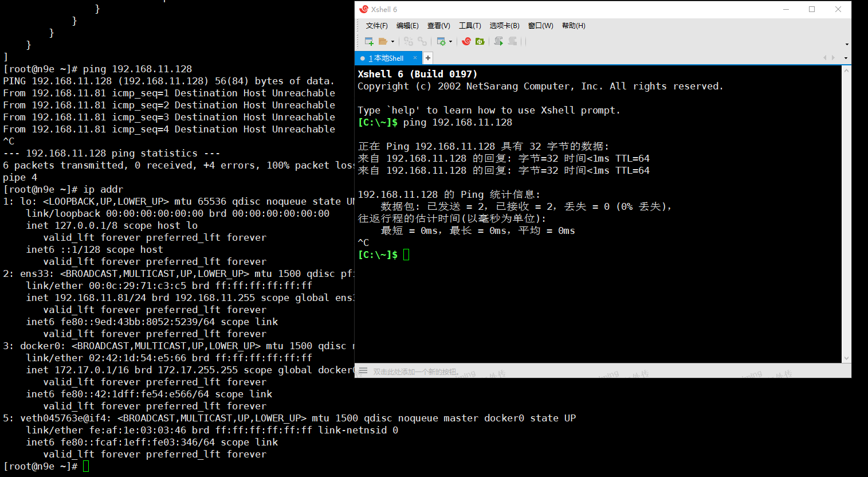The width and height of the screenshot is (868, 477).
Task: Open the 窗口(W) menu
Action: click(x=541, y=26)
